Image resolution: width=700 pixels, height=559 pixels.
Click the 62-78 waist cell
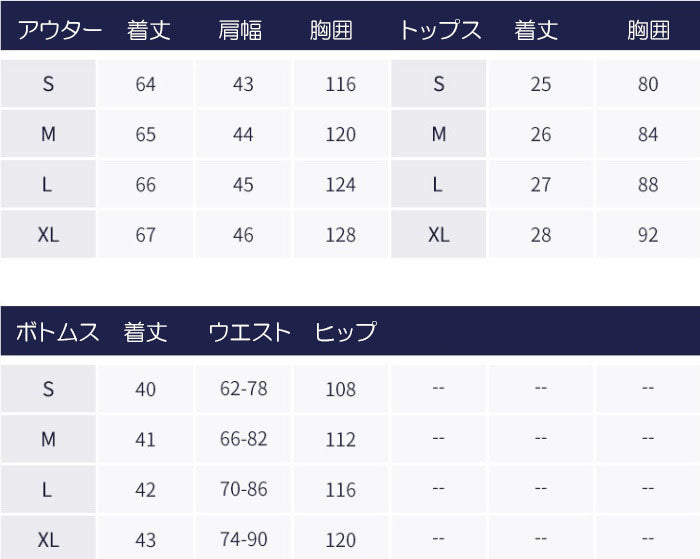coord(244,388)
